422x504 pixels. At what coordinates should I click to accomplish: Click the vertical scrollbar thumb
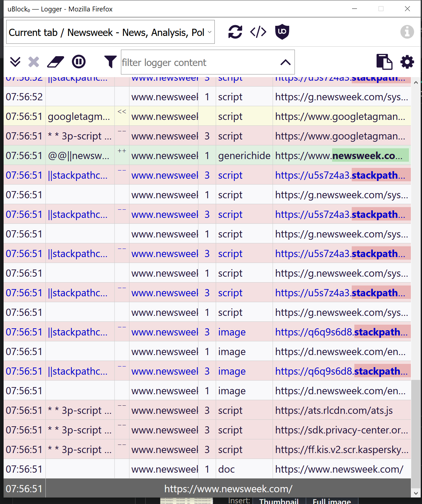point(416,434)
